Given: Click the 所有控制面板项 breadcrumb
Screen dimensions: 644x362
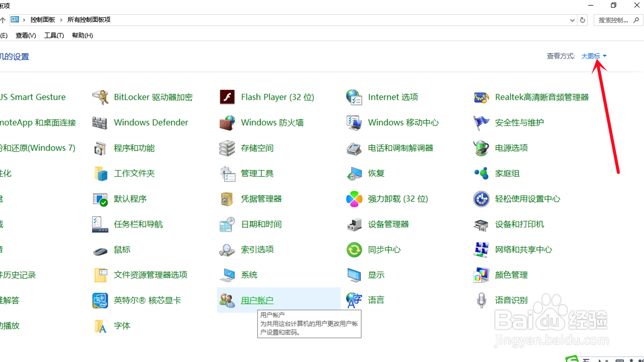Looking at the screenshot, I should [89, 20].
